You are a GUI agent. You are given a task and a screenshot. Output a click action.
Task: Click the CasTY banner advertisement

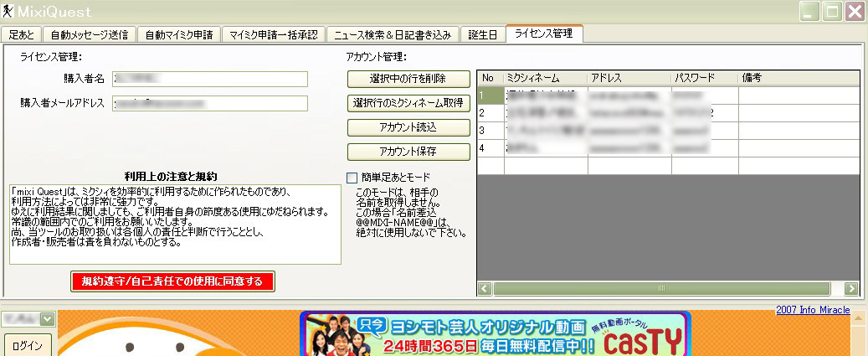tap(495, 334)
